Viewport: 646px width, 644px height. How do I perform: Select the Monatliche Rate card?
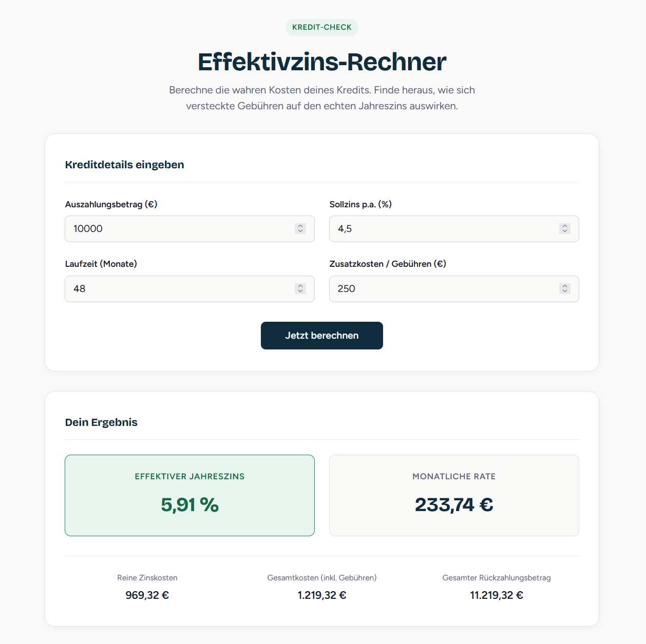tap(453, 495)
